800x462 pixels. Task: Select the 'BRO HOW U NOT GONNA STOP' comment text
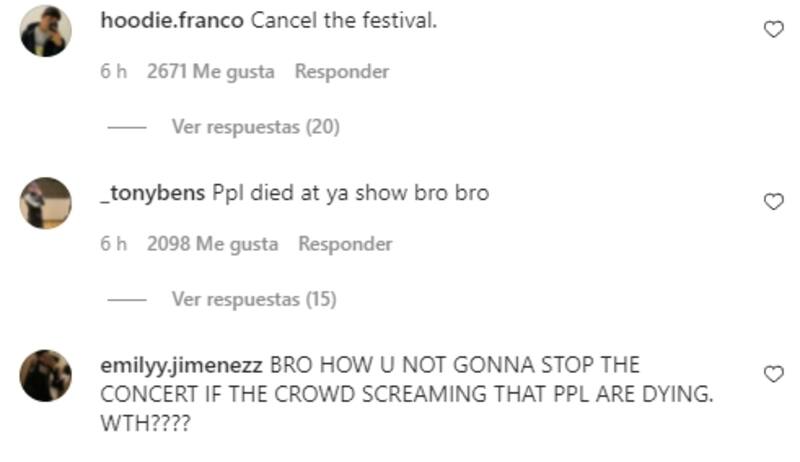tap(407, 394)
